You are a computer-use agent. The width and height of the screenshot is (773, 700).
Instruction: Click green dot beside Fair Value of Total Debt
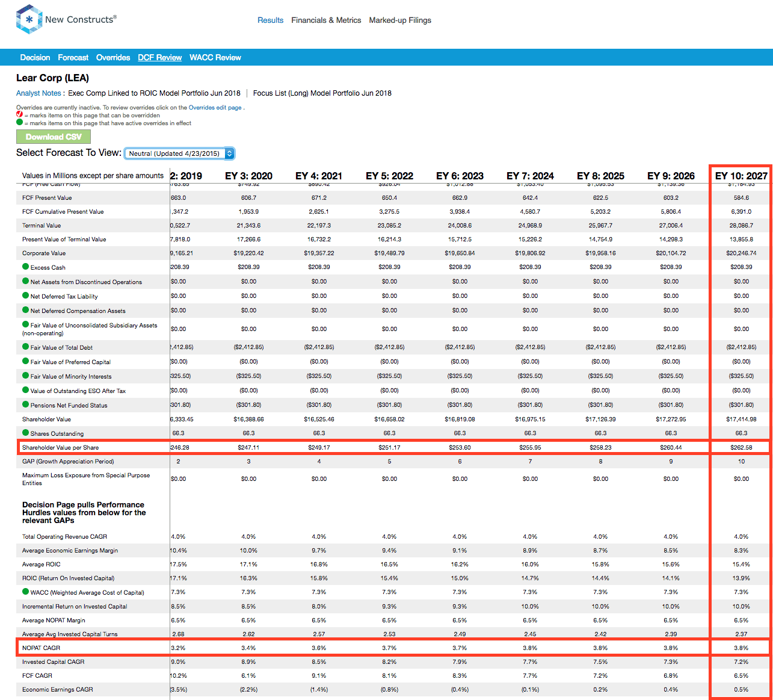(x=25, y=347)
